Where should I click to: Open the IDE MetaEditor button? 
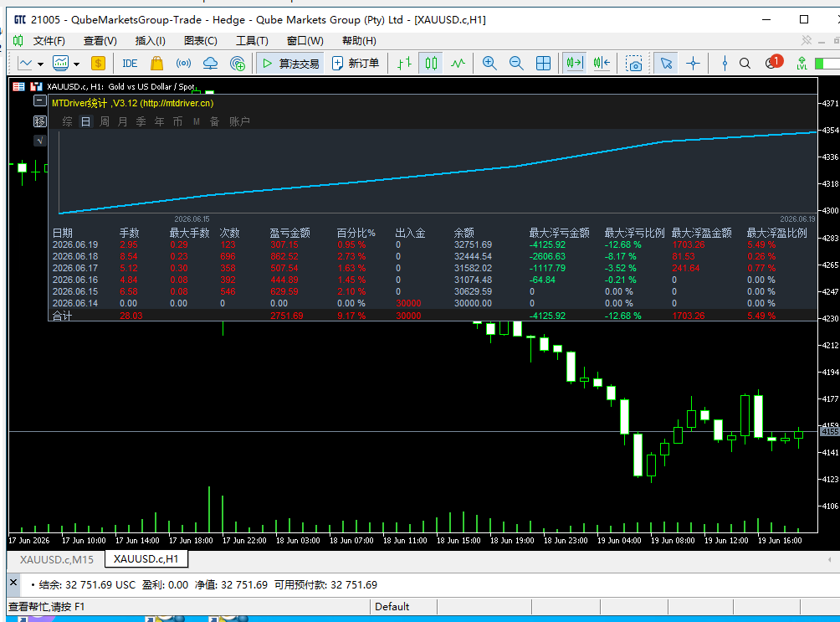pos(130,64)
